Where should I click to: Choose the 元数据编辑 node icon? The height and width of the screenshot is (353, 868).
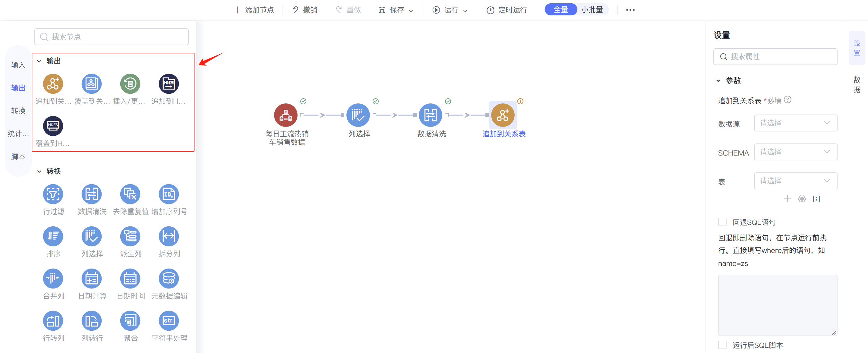click(169, 278)
